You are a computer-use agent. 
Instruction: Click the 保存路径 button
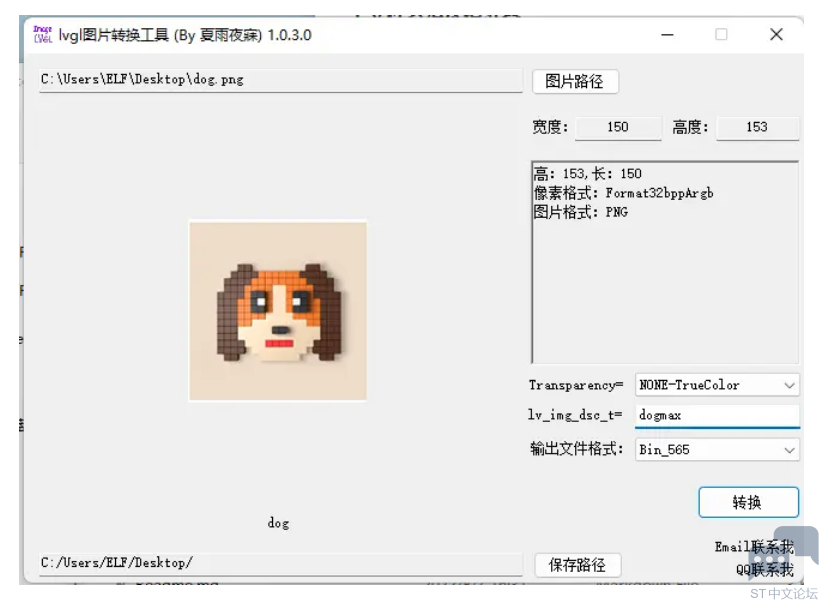(577, 565)
